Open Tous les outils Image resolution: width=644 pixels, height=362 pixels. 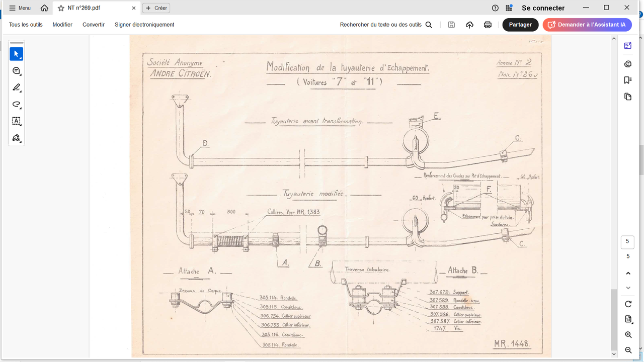pos(26,25)
